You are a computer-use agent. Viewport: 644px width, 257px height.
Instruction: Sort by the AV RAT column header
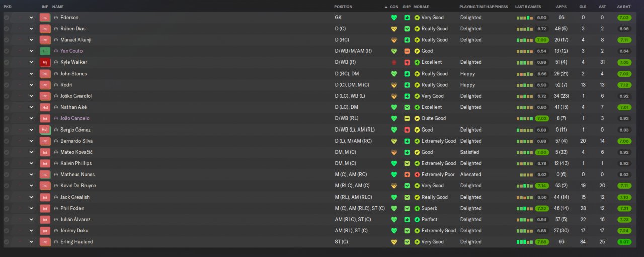pyautogui.click(x=623, y=7)
